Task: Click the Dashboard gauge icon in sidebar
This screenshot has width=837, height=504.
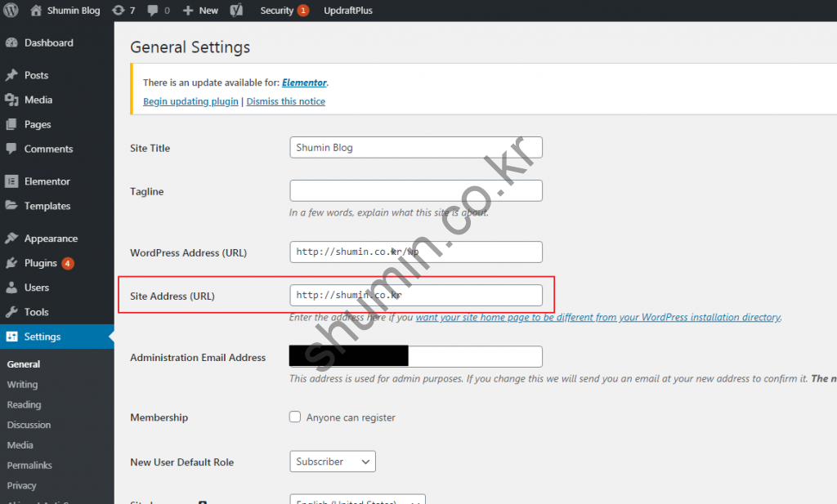Action: pyautogui.click(x=11, y=42)
